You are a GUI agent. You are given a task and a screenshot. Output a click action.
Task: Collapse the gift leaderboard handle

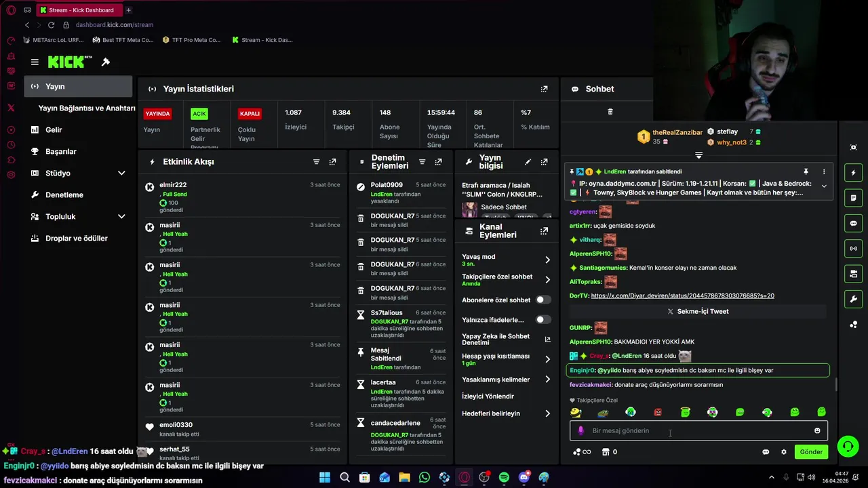click(698, 155)
